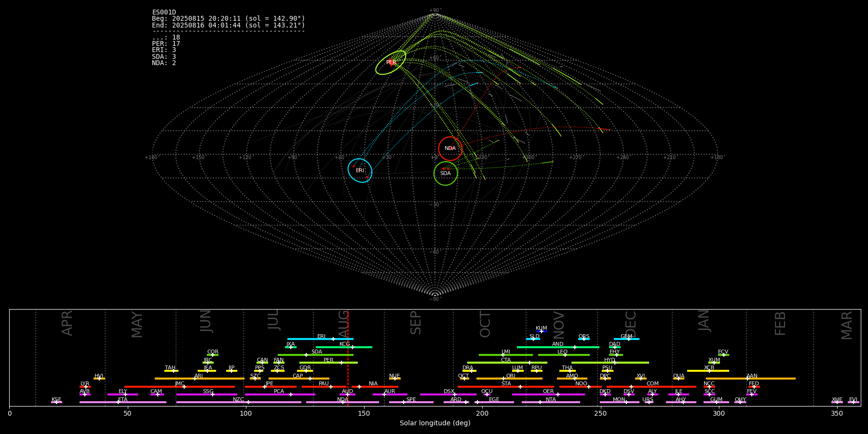The height and width of the screenshot is (434, 868).
Task: Click the JXA shower label in timeline
Action: [x=290, y=344]
